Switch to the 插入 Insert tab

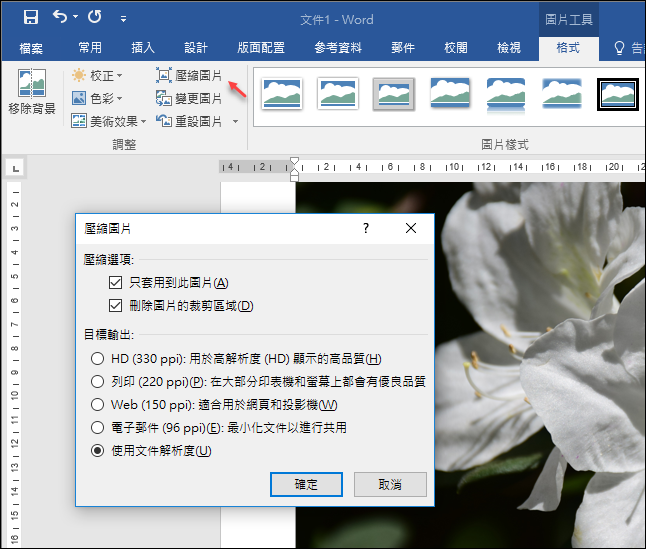[x=143, y=48]
